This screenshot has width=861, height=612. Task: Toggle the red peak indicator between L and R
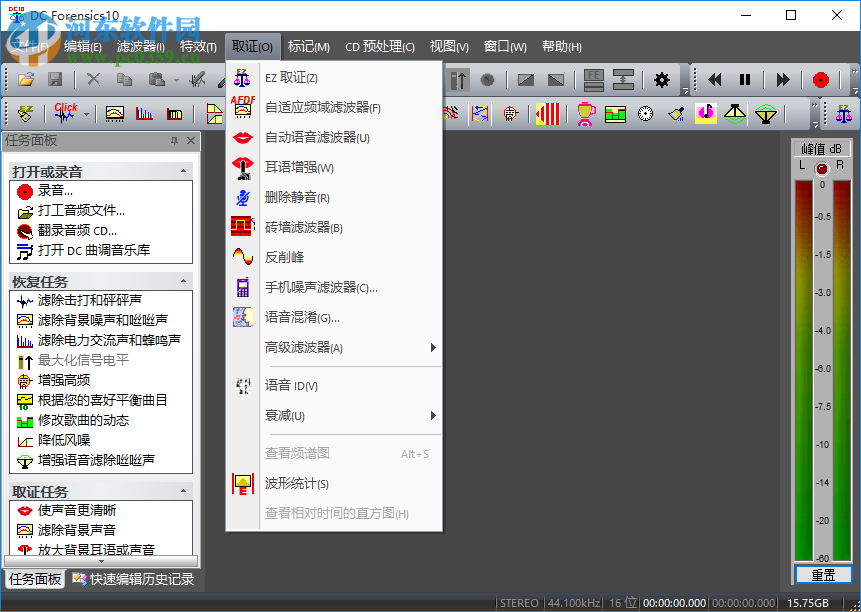tap(821, 169)
